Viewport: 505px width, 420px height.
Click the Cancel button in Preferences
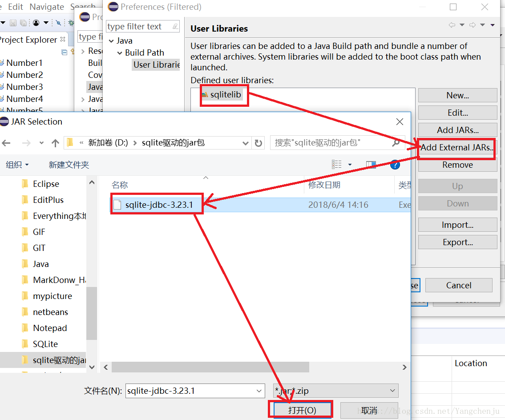tap(459, 285)
